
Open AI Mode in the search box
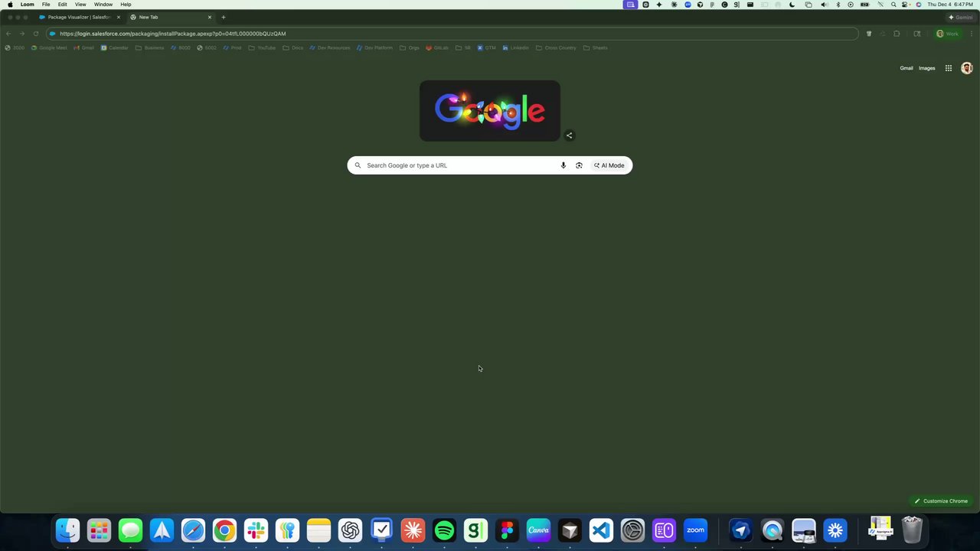pos(609,165)
